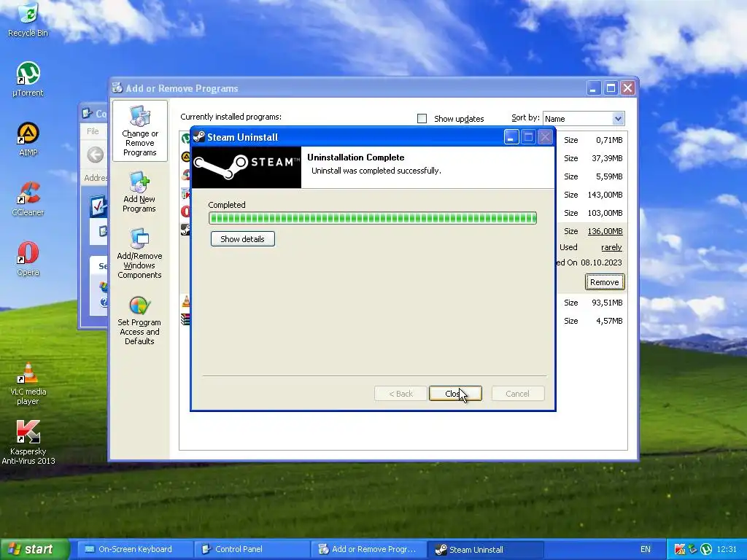Click the 12:31 clock in taskbar
747x560 pixels.
(x=727, y=549)
